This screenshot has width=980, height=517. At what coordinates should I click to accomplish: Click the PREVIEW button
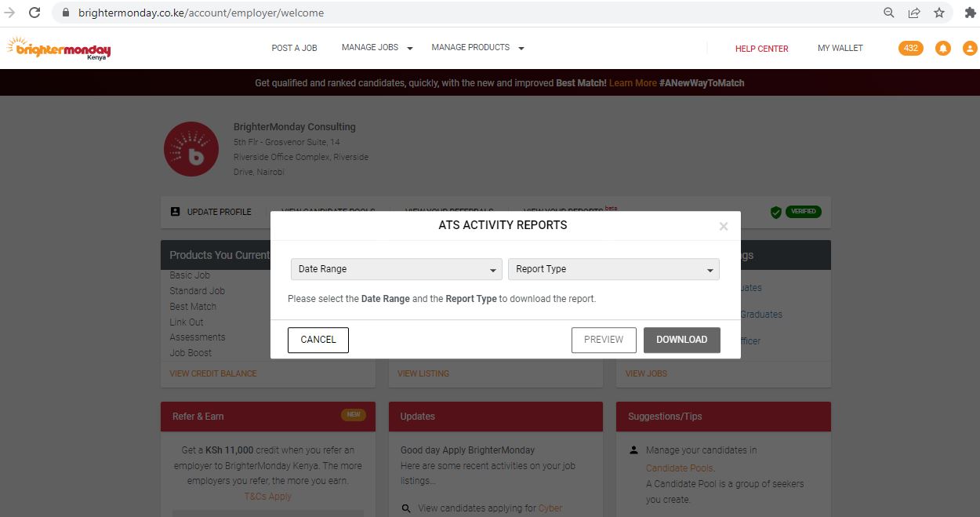pyautogui.click(x=604, y=340)
